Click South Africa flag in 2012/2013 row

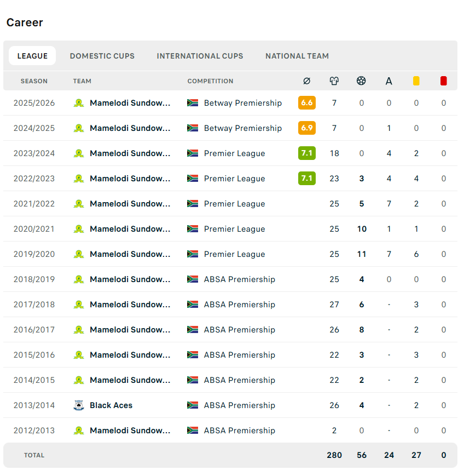pyautogui.click(x=193, y=431)
